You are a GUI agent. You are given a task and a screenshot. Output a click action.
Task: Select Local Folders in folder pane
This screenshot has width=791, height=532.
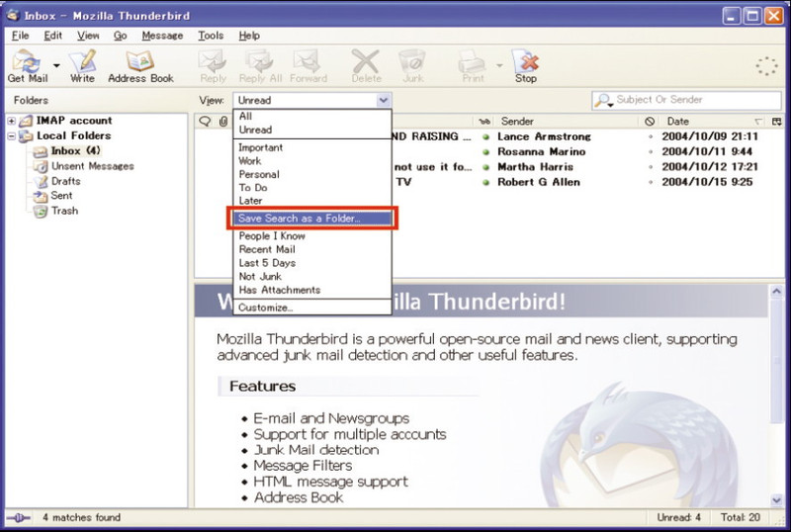pyautogui.click(x=73, y=135)
